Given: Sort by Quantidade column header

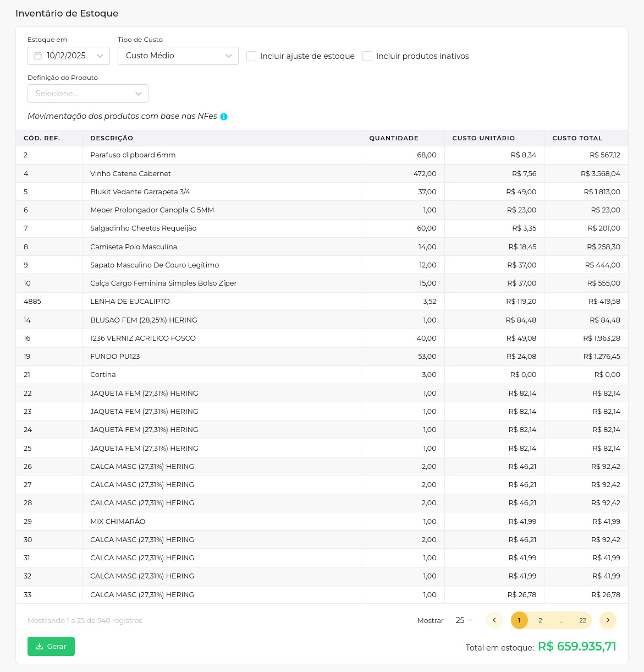Looking at the screenshot, I should tap(394, 138).
